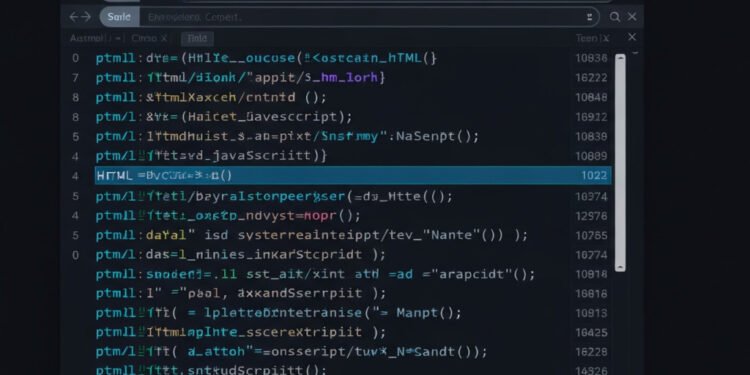Viewport: 750px width, 375px height.
Task: Select the highlighted HTML row
Action: pos(353,176)
